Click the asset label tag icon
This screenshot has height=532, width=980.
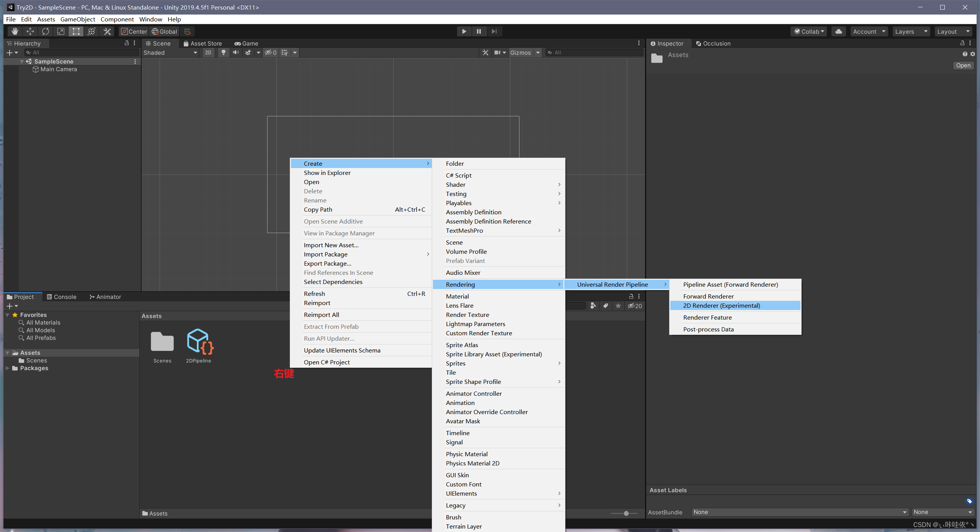pyautogui.click(x=969, y=501)
